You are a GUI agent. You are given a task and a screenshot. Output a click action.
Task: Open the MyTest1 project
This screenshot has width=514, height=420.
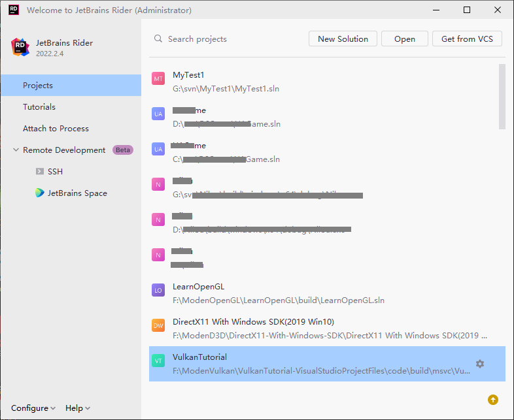327,82
